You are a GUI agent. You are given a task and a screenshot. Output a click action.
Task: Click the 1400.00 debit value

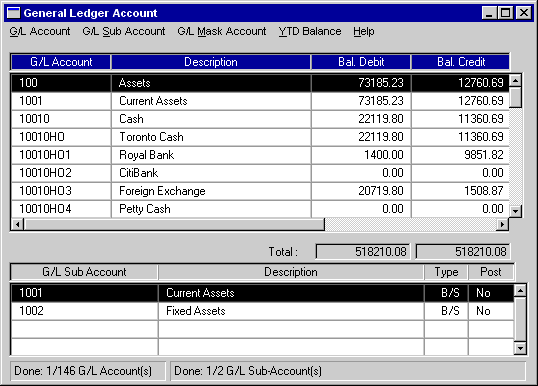pyautogui.click(x=361, y=155)
